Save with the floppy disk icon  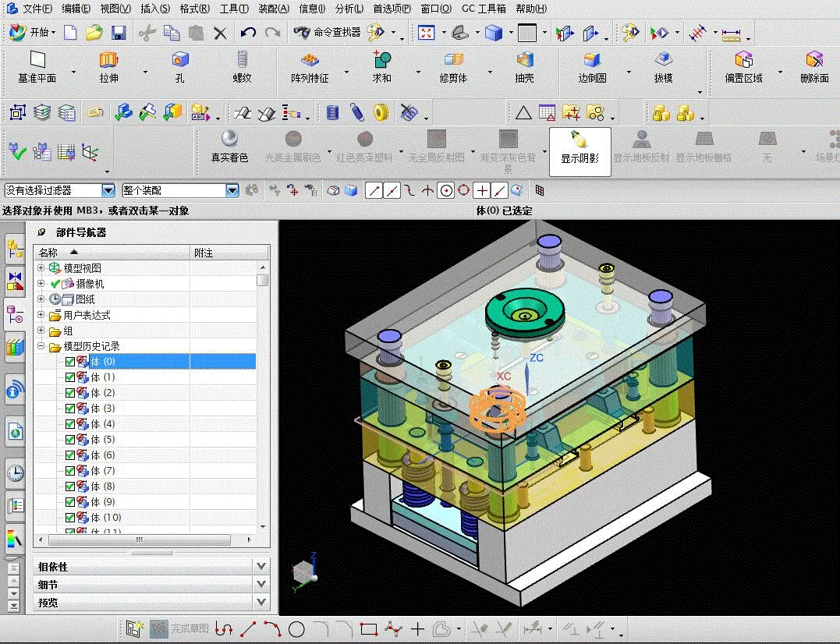119,34
